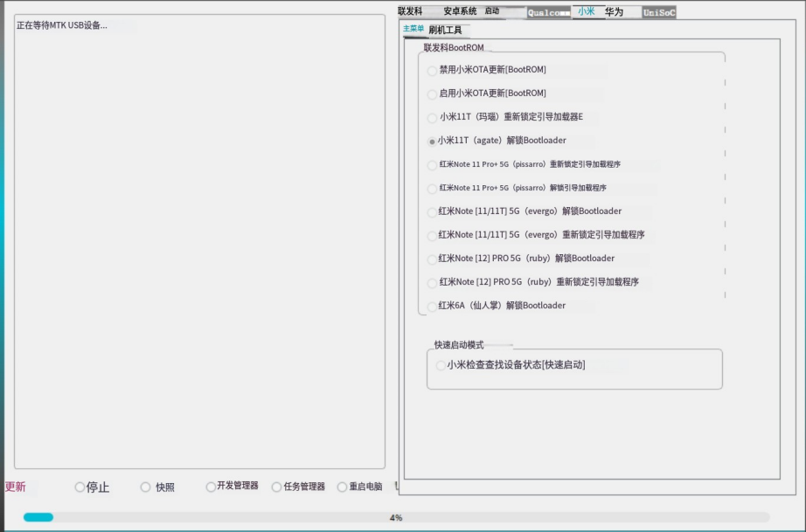
Task: Click 重启电脑 button
Action: point(360,487)
